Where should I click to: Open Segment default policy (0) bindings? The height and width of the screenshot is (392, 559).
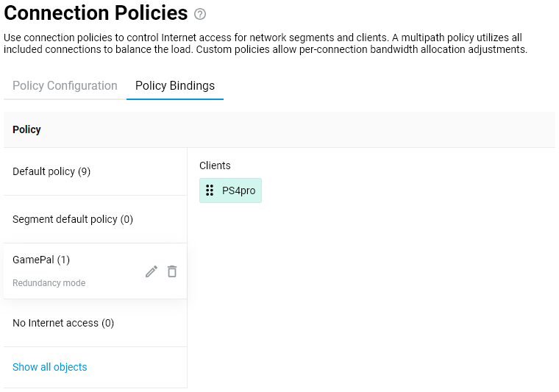73,219
